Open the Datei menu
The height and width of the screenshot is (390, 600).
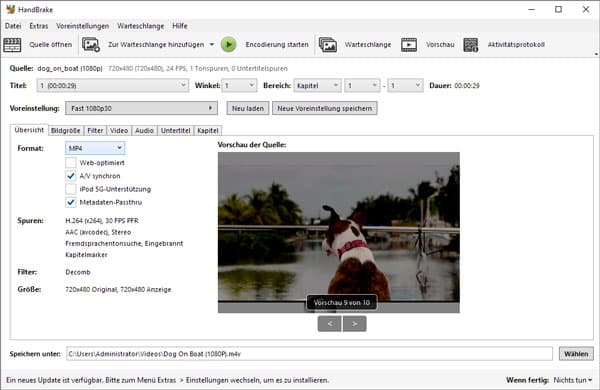pyautogui.click(x=13, y=26)
